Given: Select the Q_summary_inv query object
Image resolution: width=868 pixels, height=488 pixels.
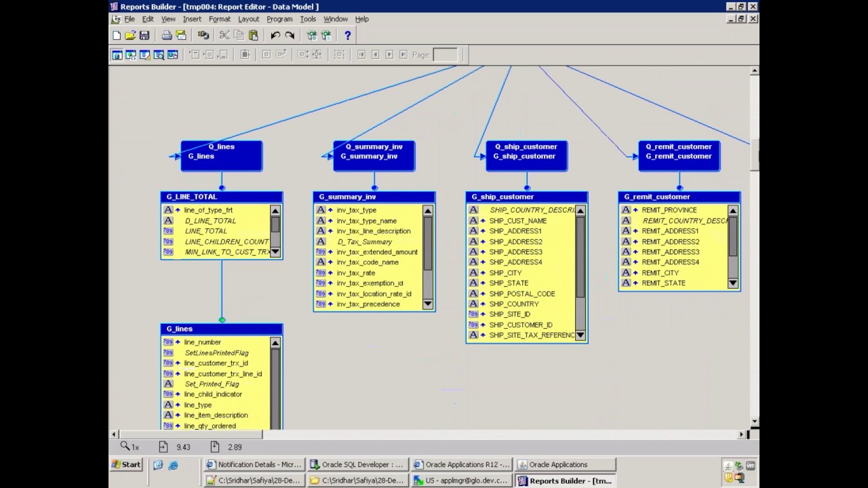Looking at the screenshot, I should (x=374, y=156).
